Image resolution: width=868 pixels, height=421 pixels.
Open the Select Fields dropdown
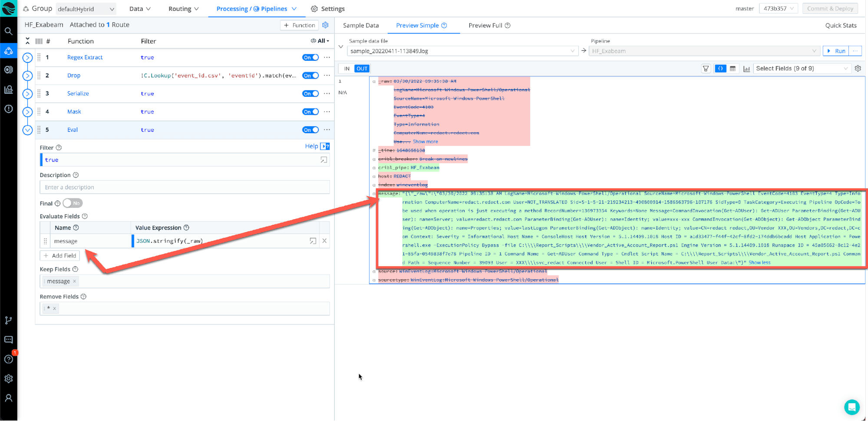tap(802, 69)
